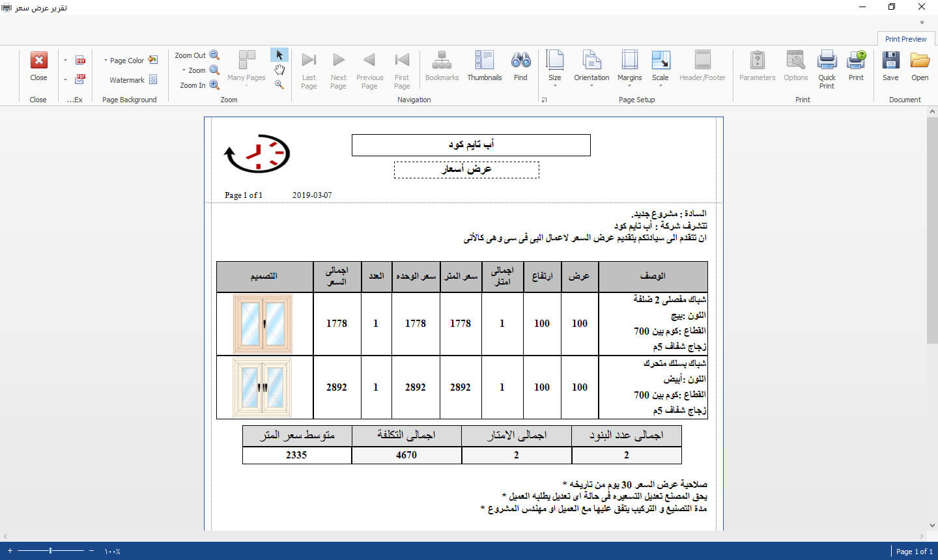Click the vertical scrollbar down arrow

931,525
